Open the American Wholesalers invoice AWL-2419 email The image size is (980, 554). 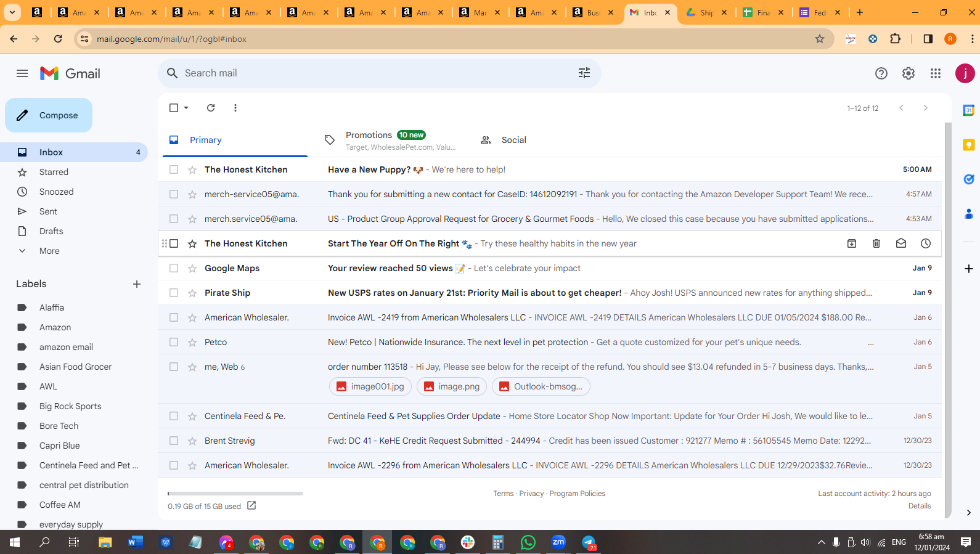(x=550, y=317)
